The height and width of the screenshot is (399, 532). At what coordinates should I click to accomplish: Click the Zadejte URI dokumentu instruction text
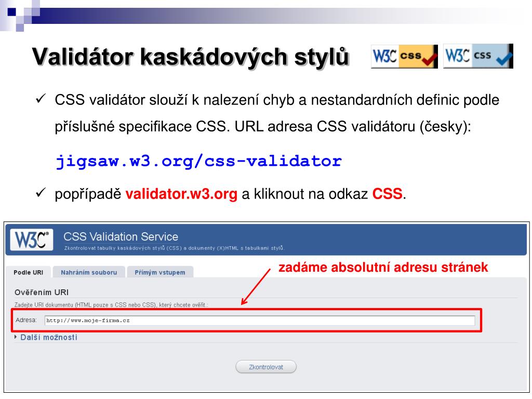tap(111, 304)
